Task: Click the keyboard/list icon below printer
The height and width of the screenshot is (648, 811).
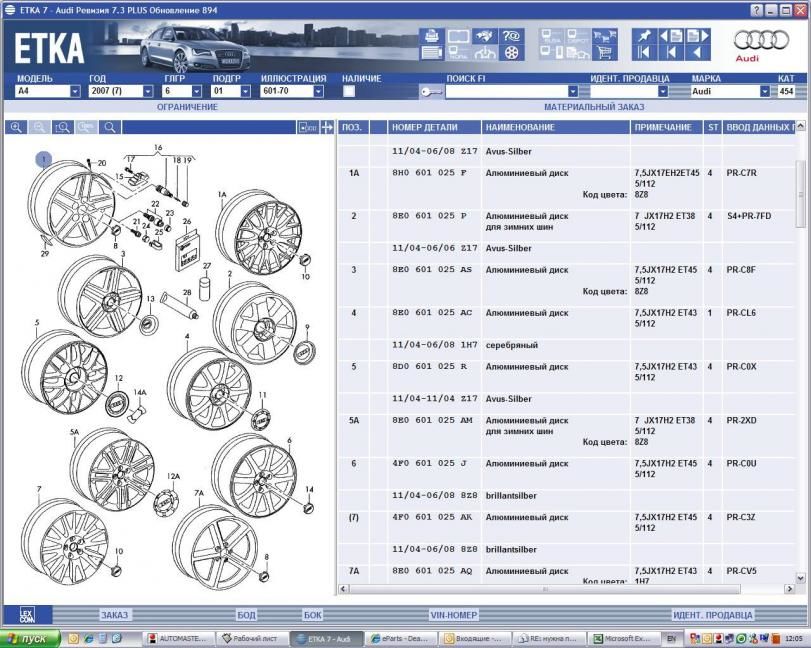Action: tap(431, 53)
